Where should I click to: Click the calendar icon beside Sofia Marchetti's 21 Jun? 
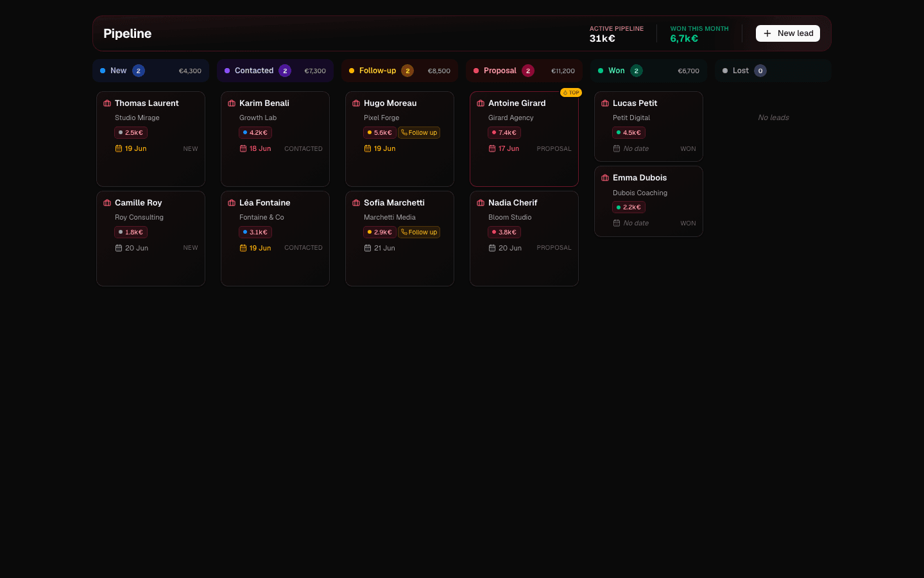pyautogui.click(x=368, y=248)
